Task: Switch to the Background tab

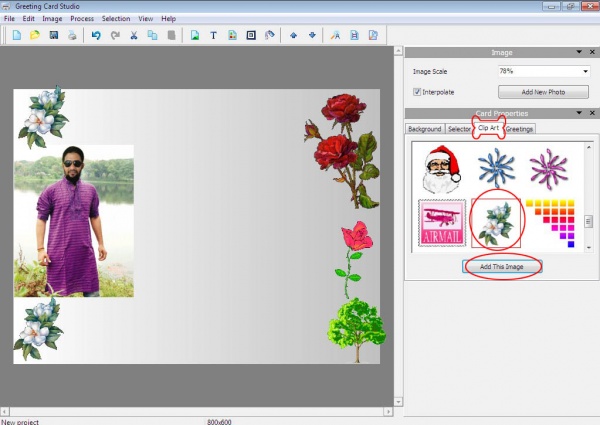Action: [x=425, y=129]
